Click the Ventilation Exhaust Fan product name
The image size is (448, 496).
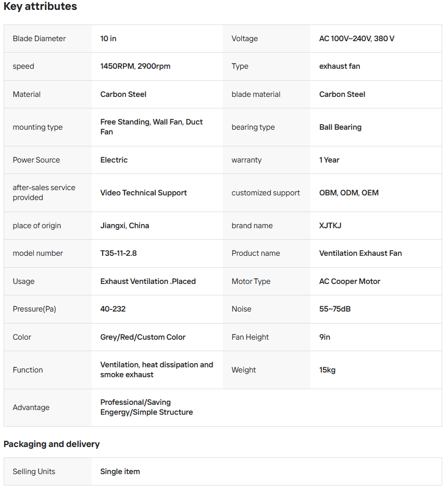[360, 253]
